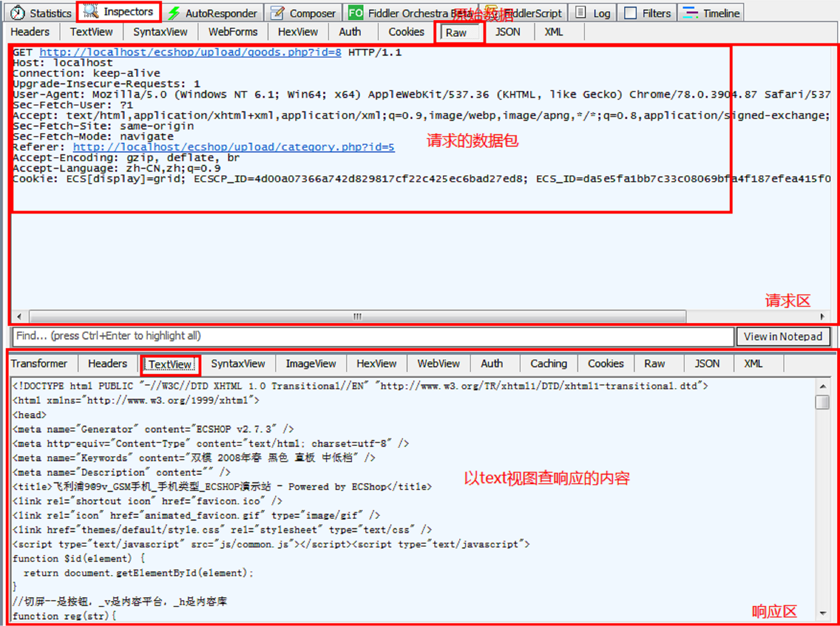Image resolution: width=840 pixels, height=626 pixels.
Task: Open the response HexView tab
Action: pos(377,364)
